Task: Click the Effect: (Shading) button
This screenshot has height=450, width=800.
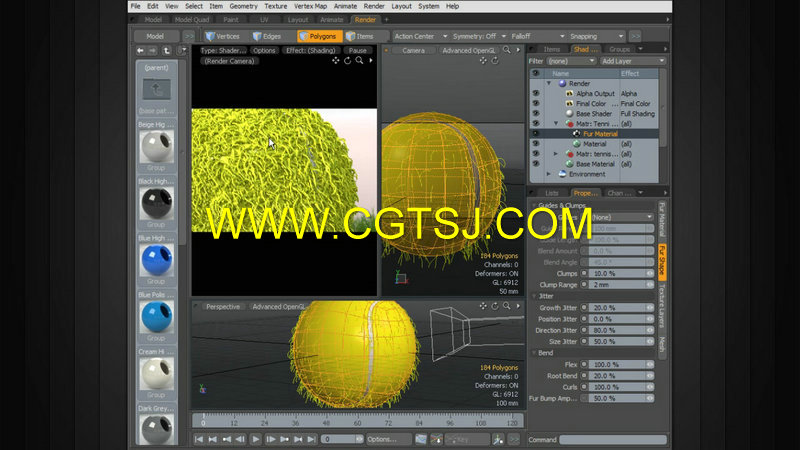Action: point(311,51)
